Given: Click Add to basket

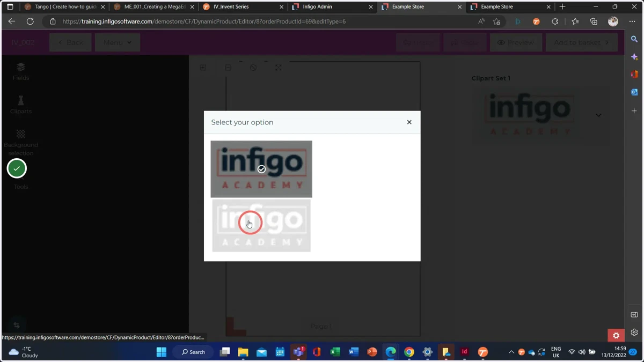Looking at the screenshot, I should (581, 42).
